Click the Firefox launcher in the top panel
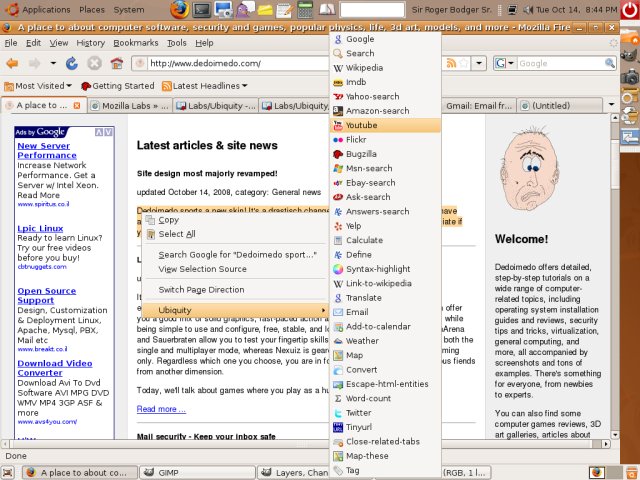Image resolution: width=640 pixels, height=480 pixels. pyautogui.click(x=177, y=9)
